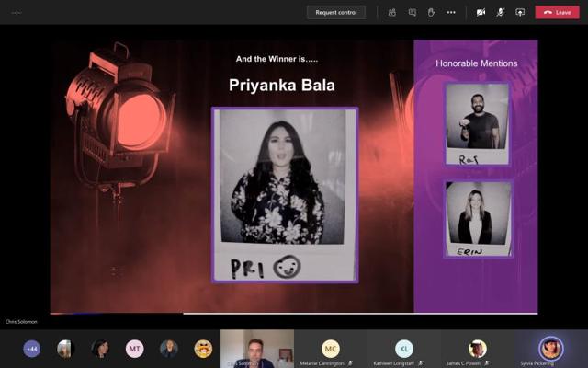
Task: Click the Erin honorable mention photo
Action: click(x=477, y=218)
